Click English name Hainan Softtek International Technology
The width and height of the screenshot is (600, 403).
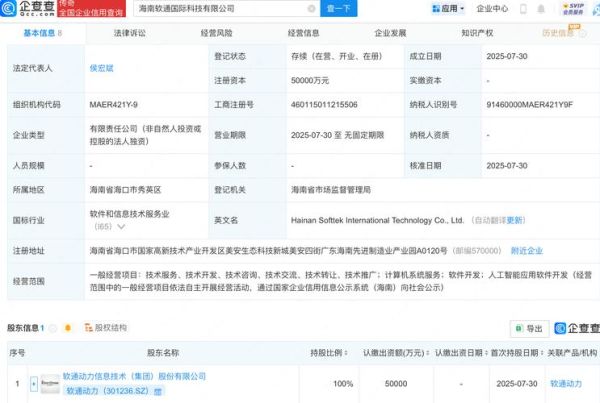[x=377, y=220]
